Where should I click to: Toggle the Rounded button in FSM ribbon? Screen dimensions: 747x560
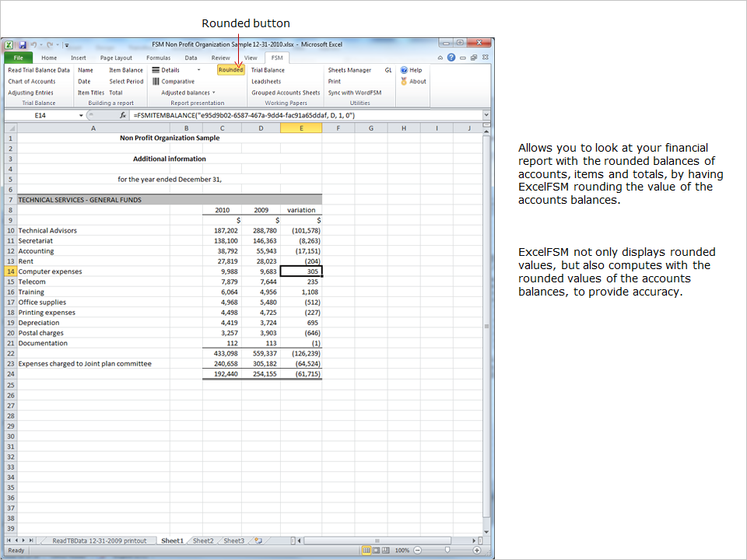point(230,70)
